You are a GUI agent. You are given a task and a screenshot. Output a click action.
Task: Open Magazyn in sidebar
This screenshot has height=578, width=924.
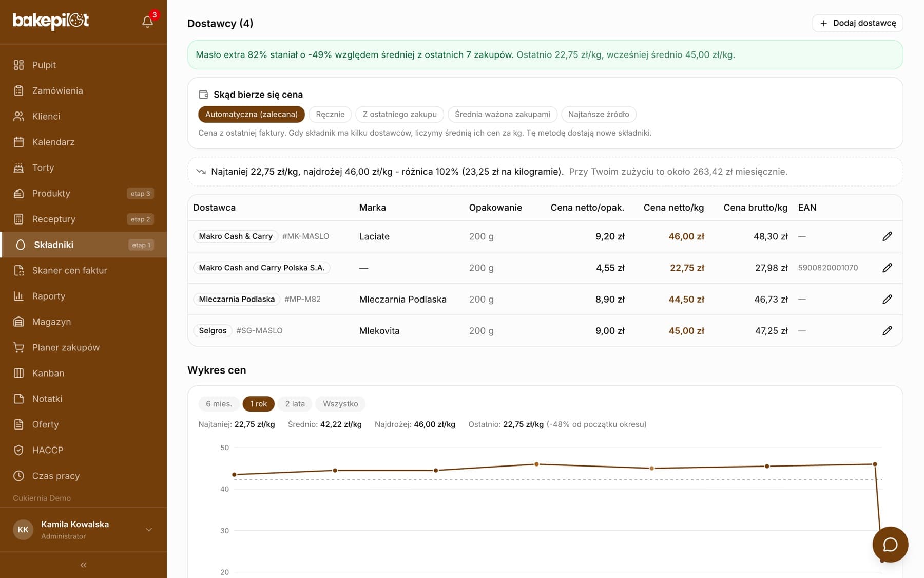[x=83, y=322]
